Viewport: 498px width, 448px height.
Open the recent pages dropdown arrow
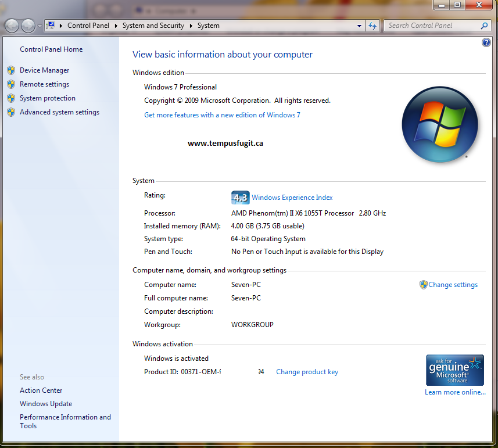[x=40, y=26]
